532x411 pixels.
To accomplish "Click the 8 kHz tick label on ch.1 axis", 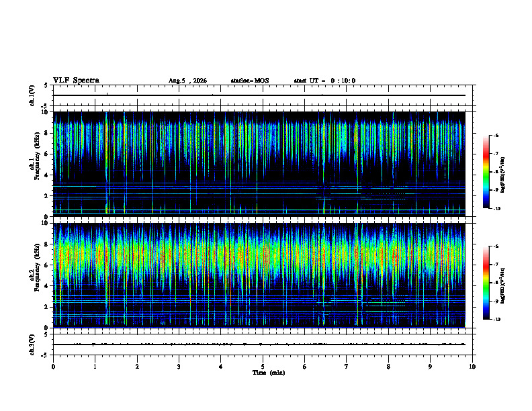I will pyautogui.click(x=46, y=133).
